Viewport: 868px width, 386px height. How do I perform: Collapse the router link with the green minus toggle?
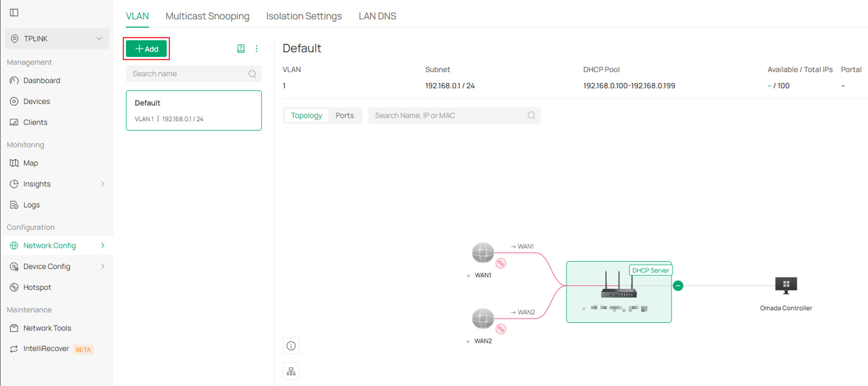tap(677, 286)
